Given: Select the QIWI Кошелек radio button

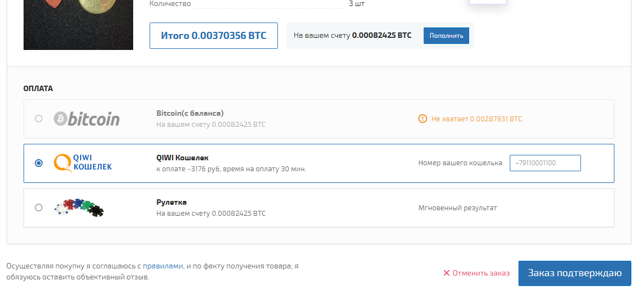Looking at the screenshot, I should [38, 163].
